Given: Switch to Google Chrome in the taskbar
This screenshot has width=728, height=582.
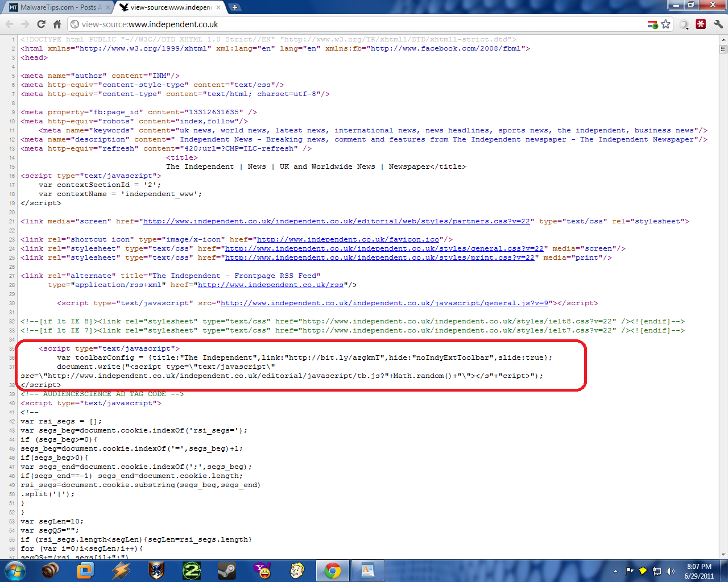Looking at the screenshot, I should coord(333,571).
